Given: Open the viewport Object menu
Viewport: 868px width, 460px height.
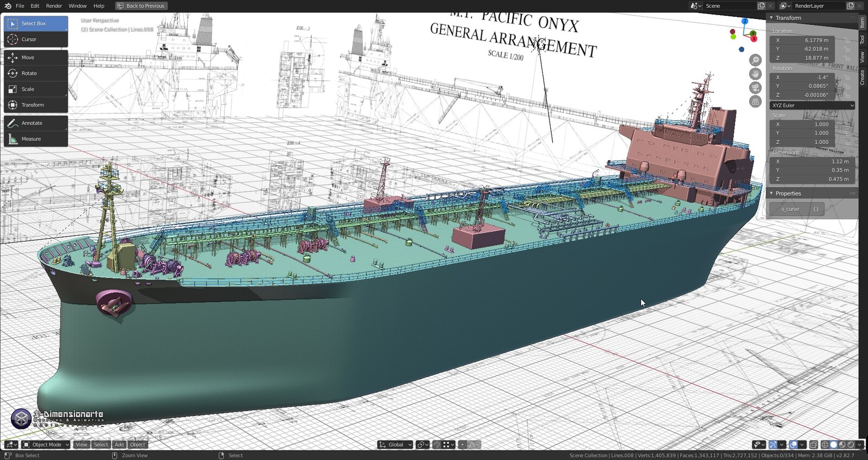Looking at the screenshot, I should pyautogui.click(x=138, y=444).
